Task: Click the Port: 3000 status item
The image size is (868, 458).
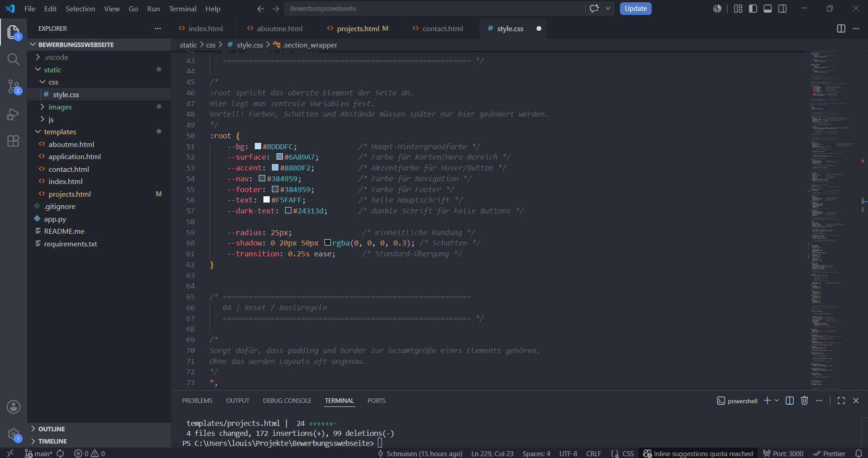Action: (783, 453)
